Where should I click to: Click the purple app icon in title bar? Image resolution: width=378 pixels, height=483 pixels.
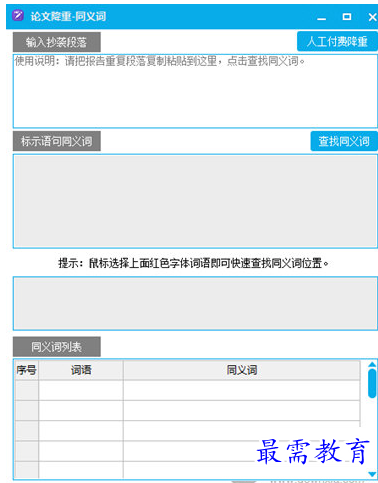18,16
